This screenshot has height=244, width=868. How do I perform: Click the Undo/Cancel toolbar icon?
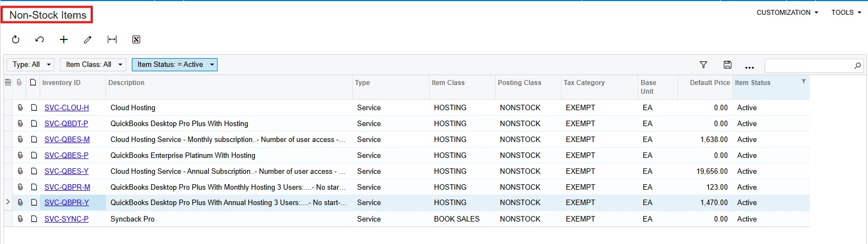click(40, 39)
